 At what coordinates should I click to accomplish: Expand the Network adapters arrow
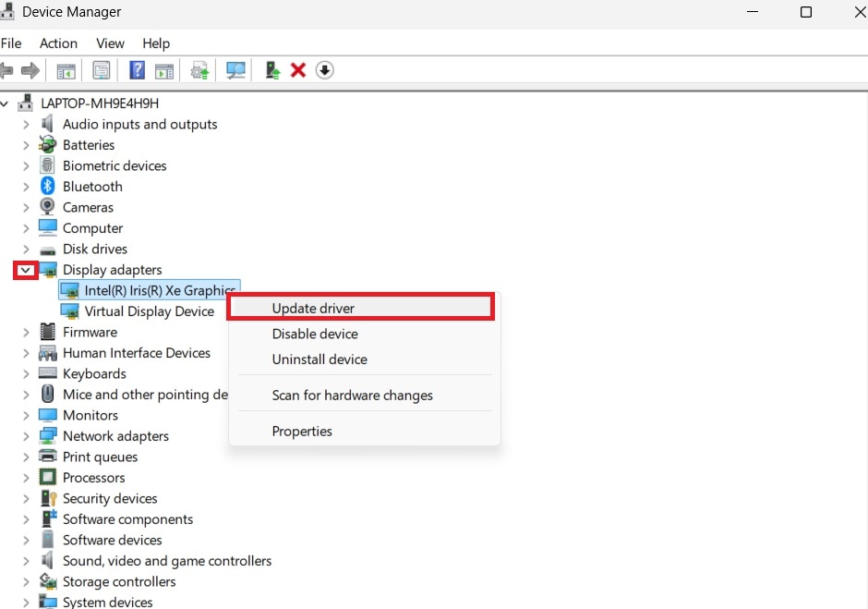26,436
